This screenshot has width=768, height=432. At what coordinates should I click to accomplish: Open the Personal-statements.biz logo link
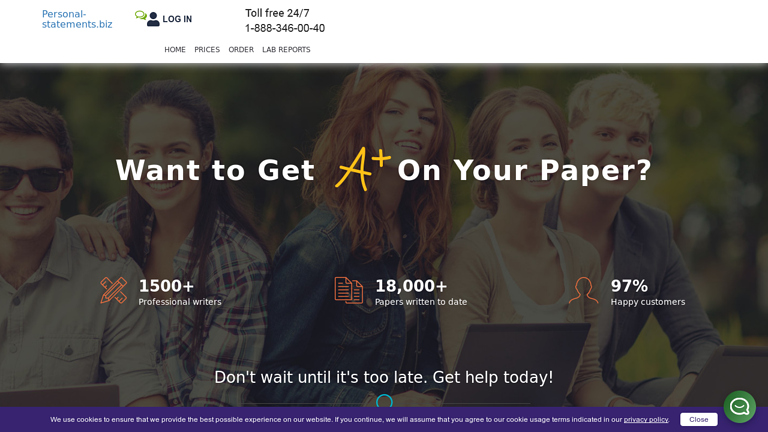(77, 19)
